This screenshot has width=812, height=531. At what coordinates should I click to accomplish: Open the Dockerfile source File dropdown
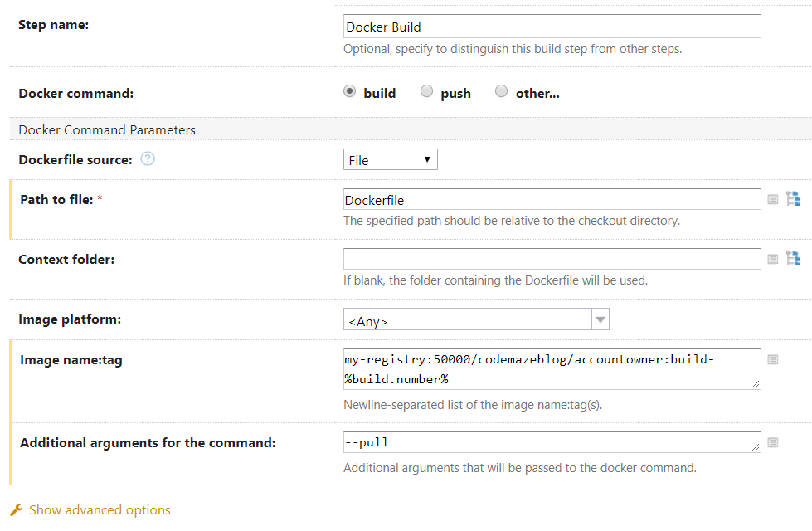pos(390,160)
